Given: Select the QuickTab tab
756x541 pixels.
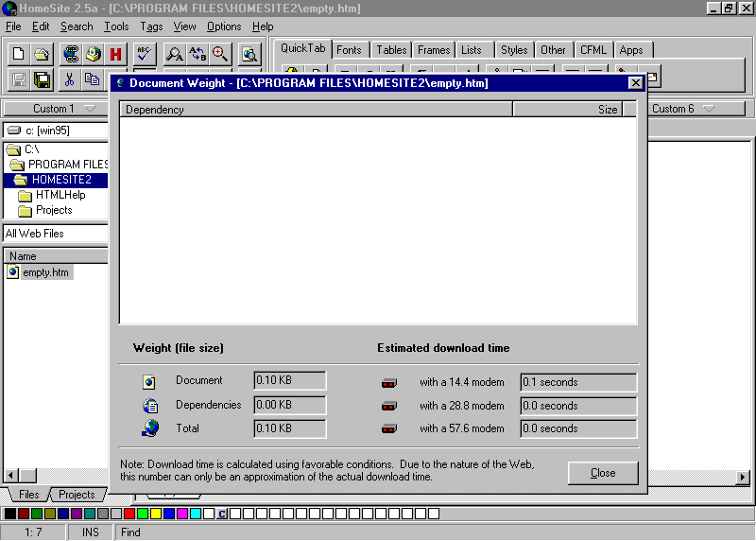Looking at the screenshot, I should tap(302, 48).
